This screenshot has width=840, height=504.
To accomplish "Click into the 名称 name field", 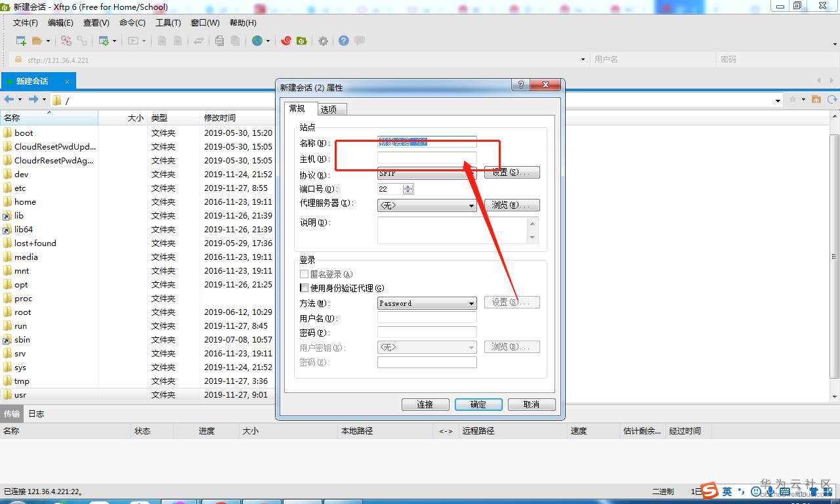I will pyautogui.click(x=427, y=142).
